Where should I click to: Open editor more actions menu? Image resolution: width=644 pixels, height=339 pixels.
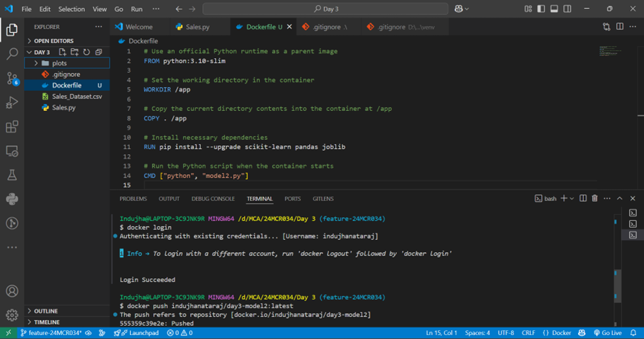point(633,27)
